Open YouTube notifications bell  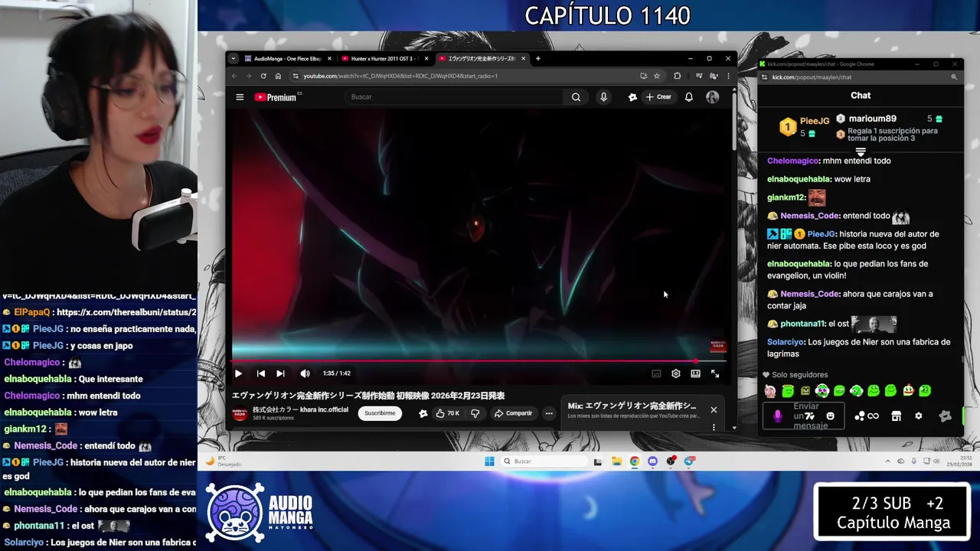pos(688,97)
